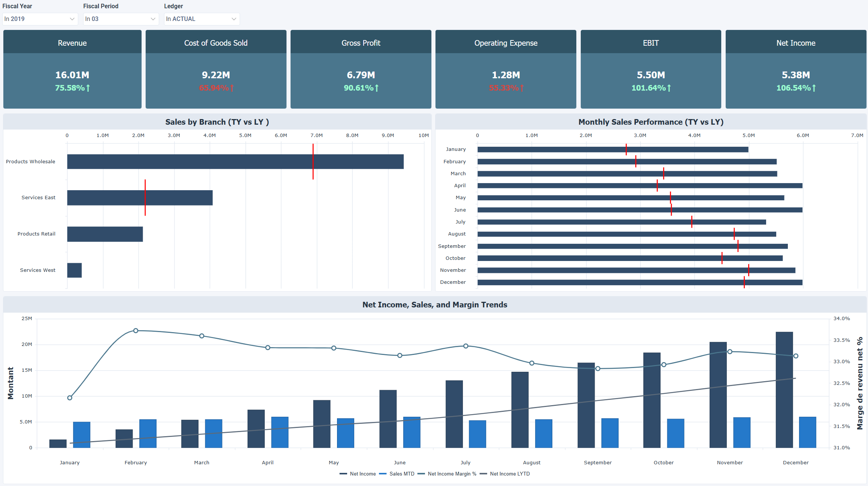Click the Cost of Goods Sold tile
868x486 pixels.
coord(216,69)
